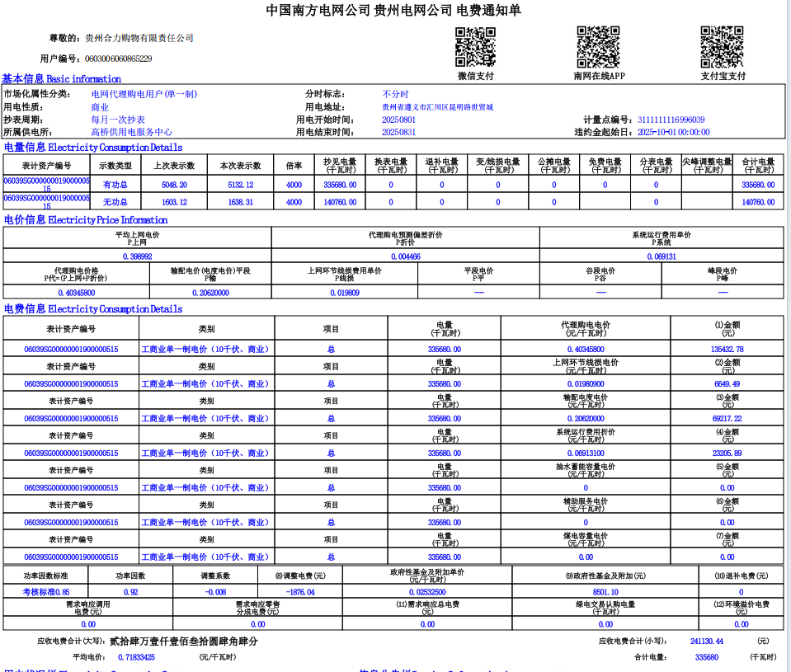Select the average price value 0.71833425
This screenshot has height=672, width=791.
click(136, 657)
